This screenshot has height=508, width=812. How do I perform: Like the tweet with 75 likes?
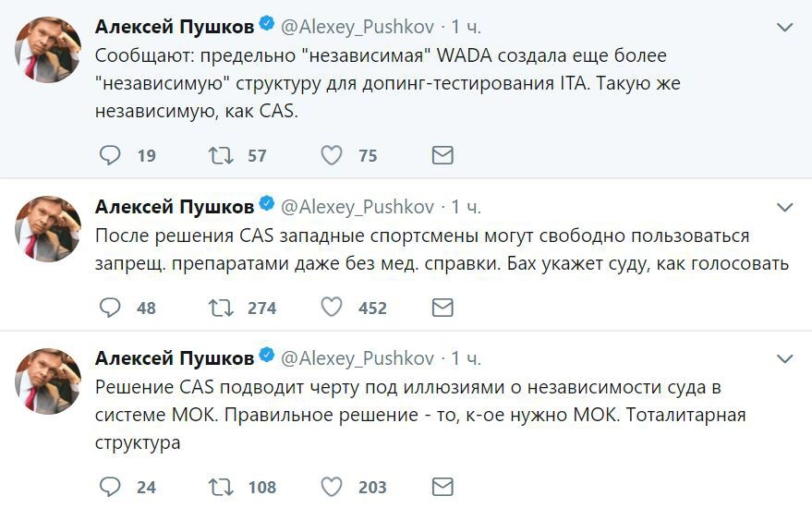(332, 155)
